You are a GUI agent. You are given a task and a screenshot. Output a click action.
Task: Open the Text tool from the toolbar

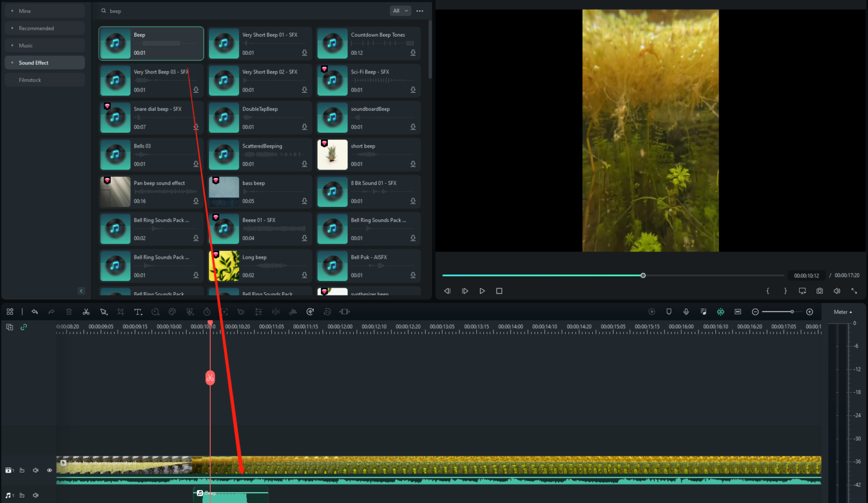pos(138,311)
